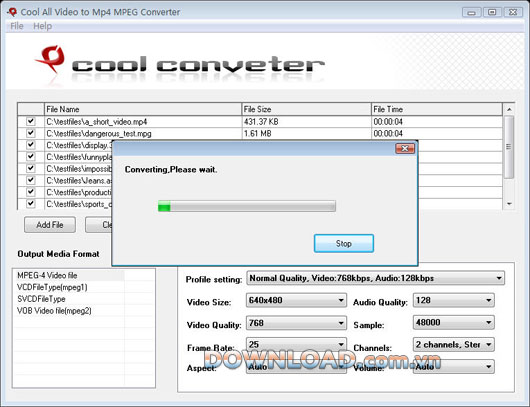Select VCDFileType(mpeg1) output format
The height and width of the screenshot is (407, 530).
pos(52,287)
